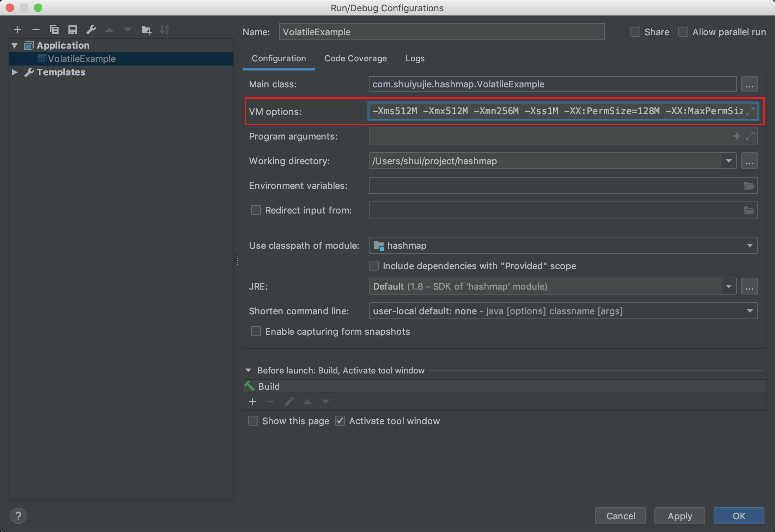Click the Remove Configuration minus icon
775x532 pixels.
(x=36, y=30)
